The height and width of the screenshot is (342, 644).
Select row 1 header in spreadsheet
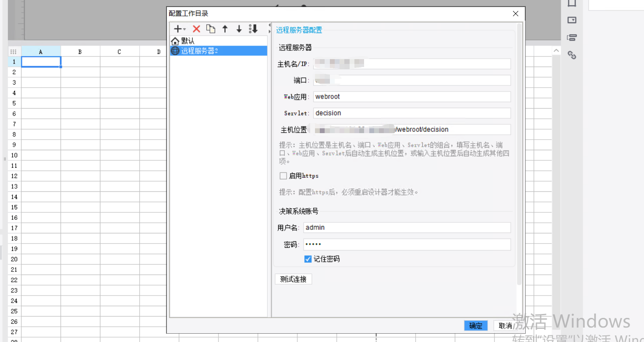point(14,62)
